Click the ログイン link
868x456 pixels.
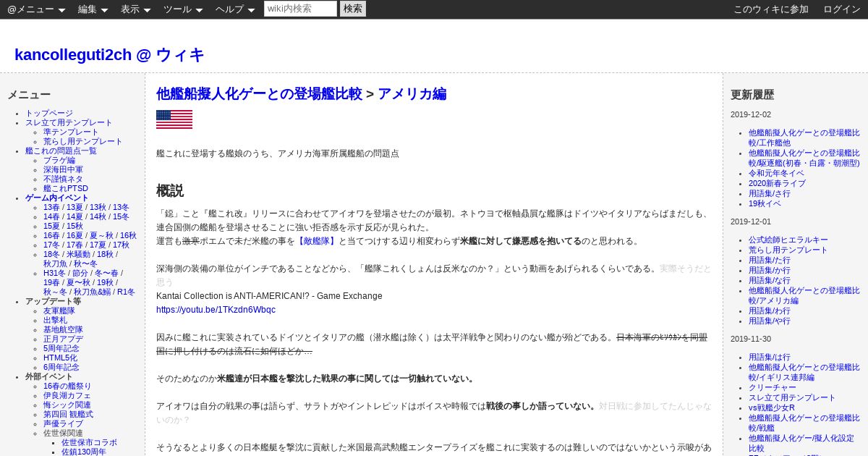842,9
